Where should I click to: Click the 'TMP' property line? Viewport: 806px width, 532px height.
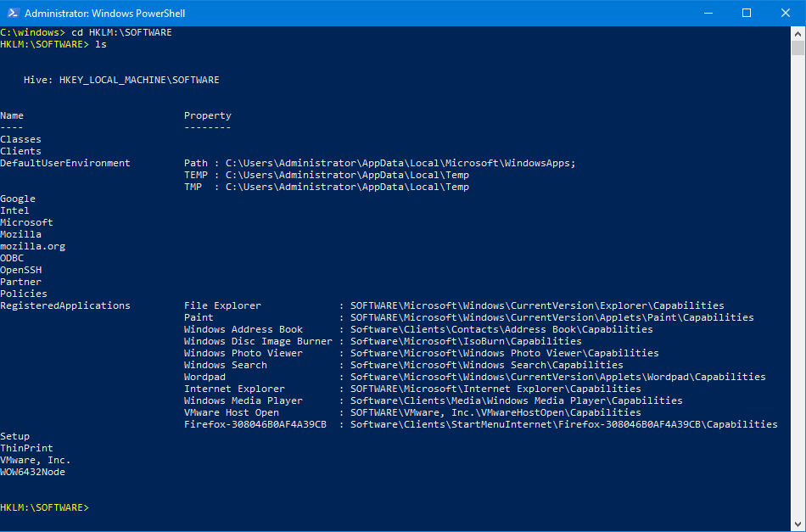(x=327, y=187)
